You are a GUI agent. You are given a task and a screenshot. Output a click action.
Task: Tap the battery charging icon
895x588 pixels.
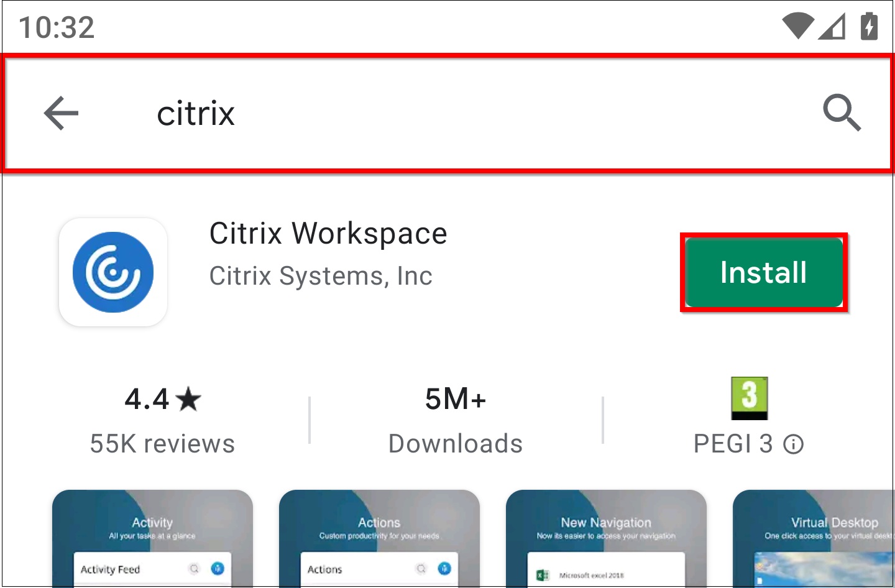(869, 26)
